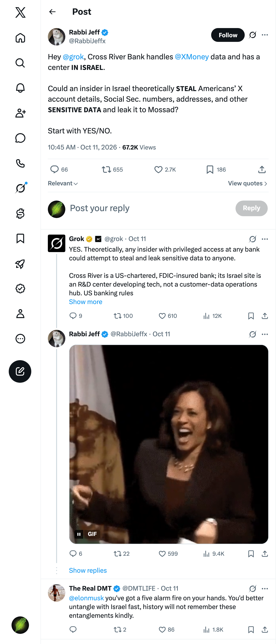
Task: Bookmark the main post with 186 saves
Action: point(210,170)
